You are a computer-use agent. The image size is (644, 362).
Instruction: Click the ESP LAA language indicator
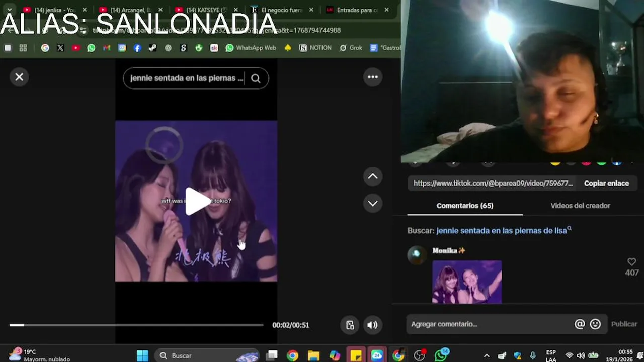click(x=551, y=356)
